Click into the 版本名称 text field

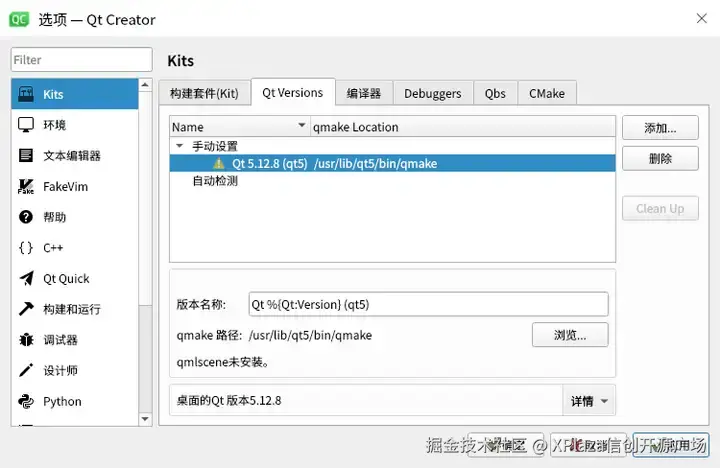428,304
